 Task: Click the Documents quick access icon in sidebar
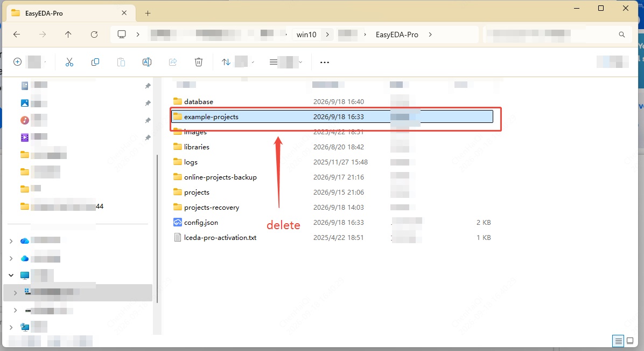(25, 86)
